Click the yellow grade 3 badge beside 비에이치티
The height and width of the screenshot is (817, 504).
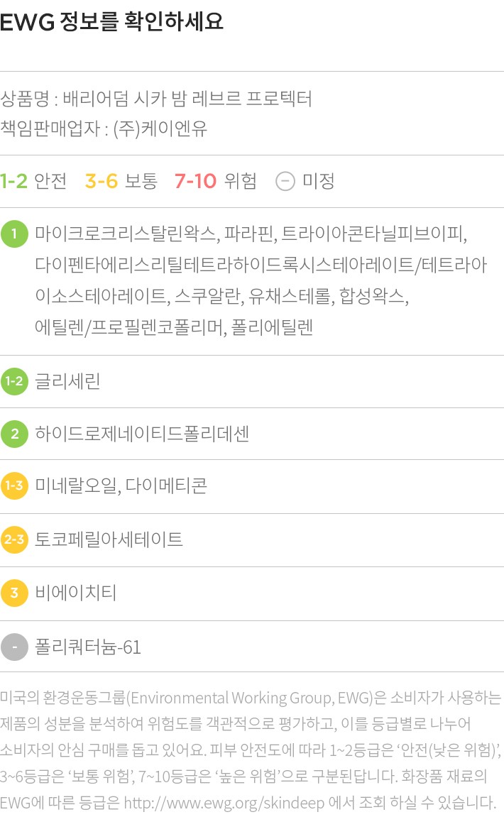point(14,593)
